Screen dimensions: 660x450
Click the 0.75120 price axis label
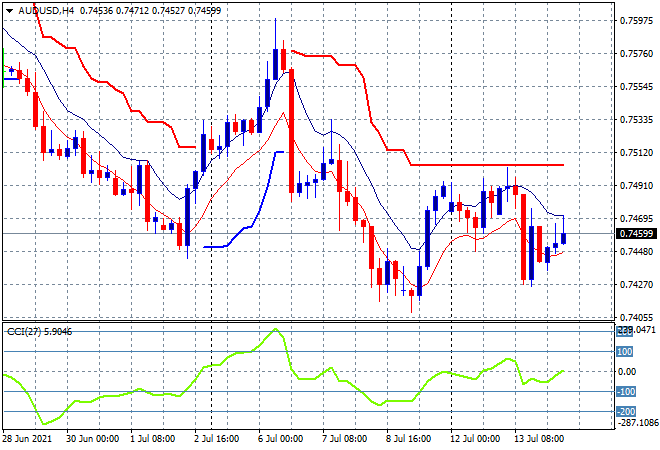[636, 152]
